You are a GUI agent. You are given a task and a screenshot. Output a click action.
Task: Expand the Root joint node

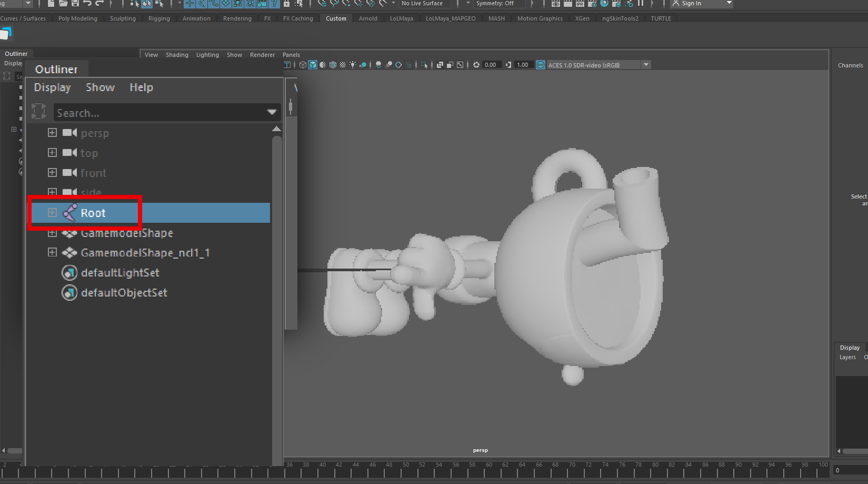click(x=52, y=213)
